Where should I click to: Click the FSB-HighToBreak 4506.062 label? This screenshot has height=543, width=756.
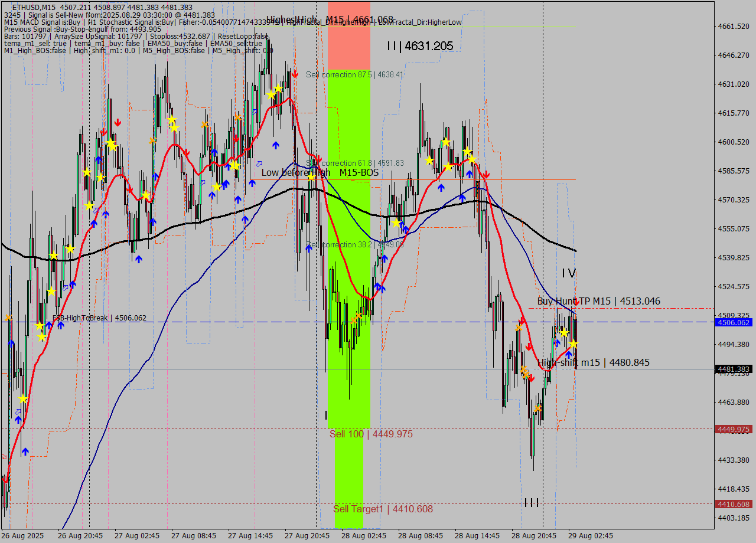click(99, 318)
